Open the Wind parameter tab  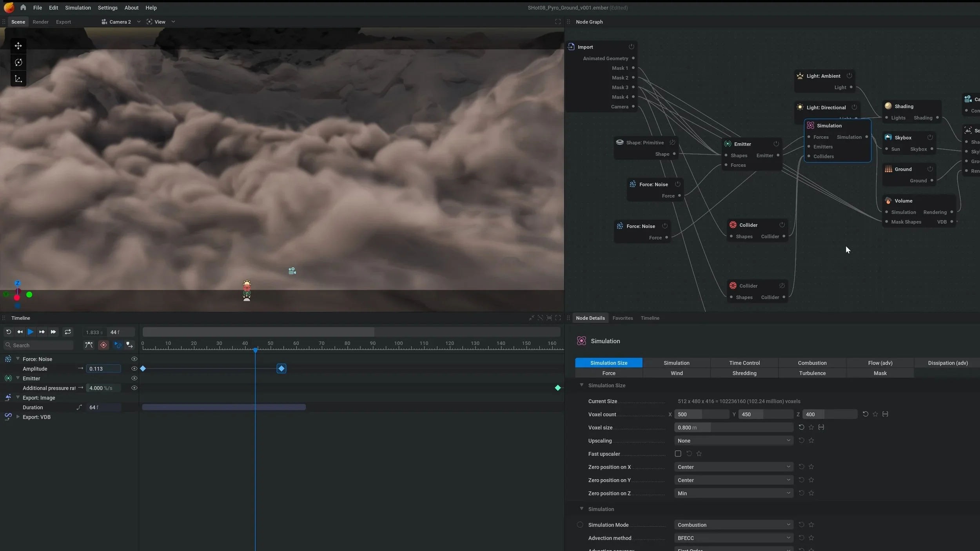(677, 373)
